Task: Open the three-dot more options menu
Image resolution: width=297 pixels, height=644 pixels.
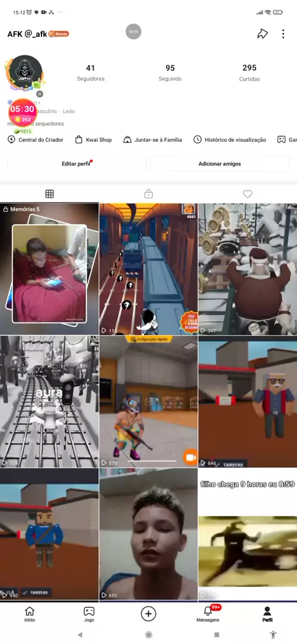Action: tap(283, 34)
